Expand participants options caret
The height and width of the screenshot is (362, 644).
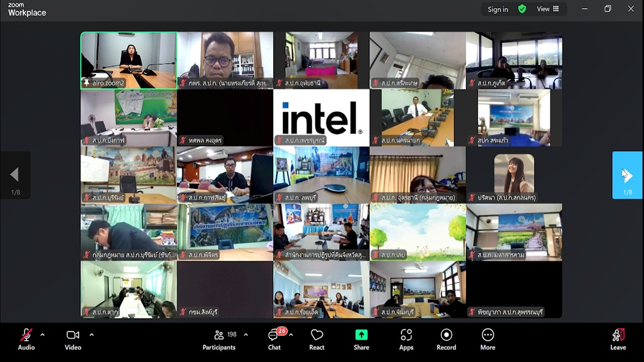click(x=246, y=335)
